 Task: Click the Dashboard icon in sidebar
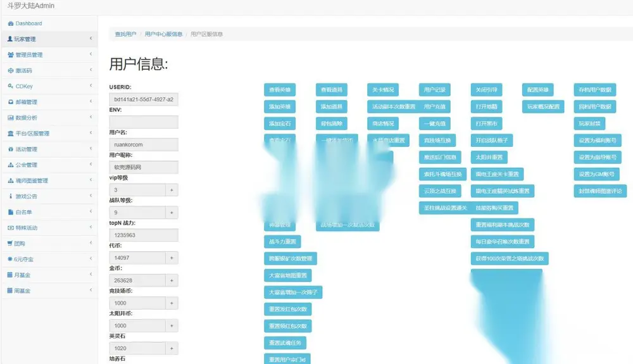11,23
